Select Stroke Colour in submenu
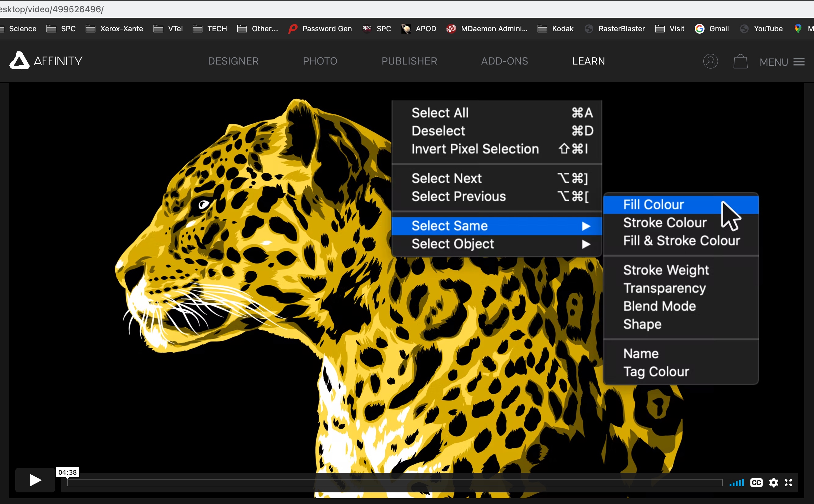Viewport: 814px width, 504px height. click(681, 223)
